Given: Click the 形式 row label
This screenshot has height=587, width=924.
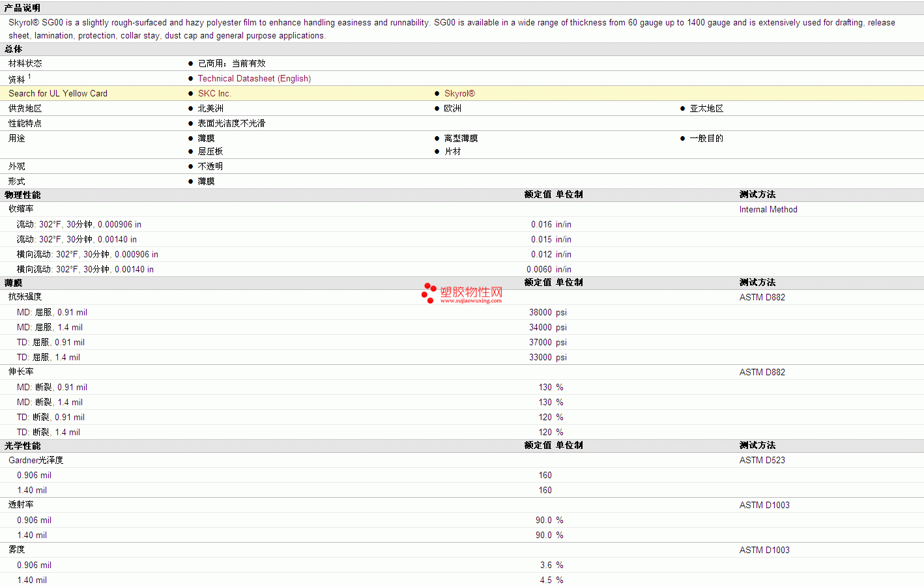Looking at the screenshot, I should pyautogui.click(x=17, y=181).
